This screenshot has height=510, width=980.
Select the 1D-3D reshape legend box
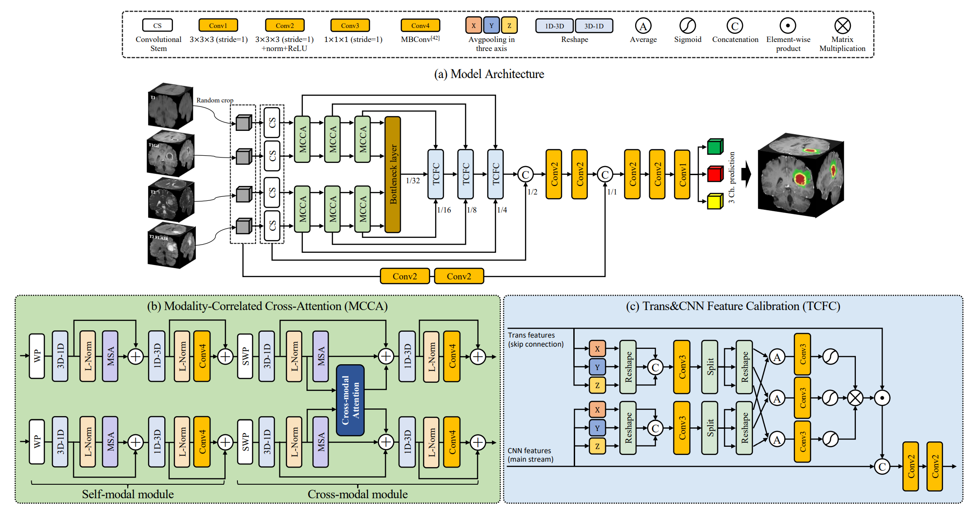[x=554, y=26]
